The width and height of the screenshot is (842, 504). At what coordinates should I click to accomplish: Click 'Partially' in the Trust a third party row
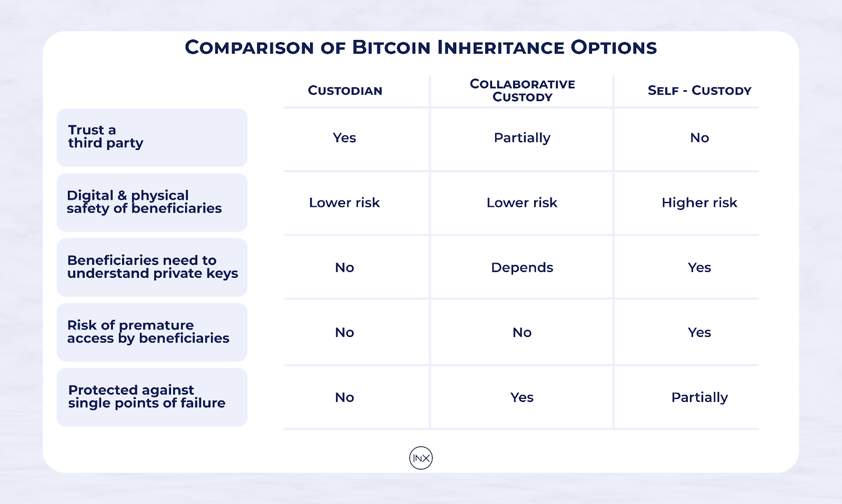coord(522,138)
